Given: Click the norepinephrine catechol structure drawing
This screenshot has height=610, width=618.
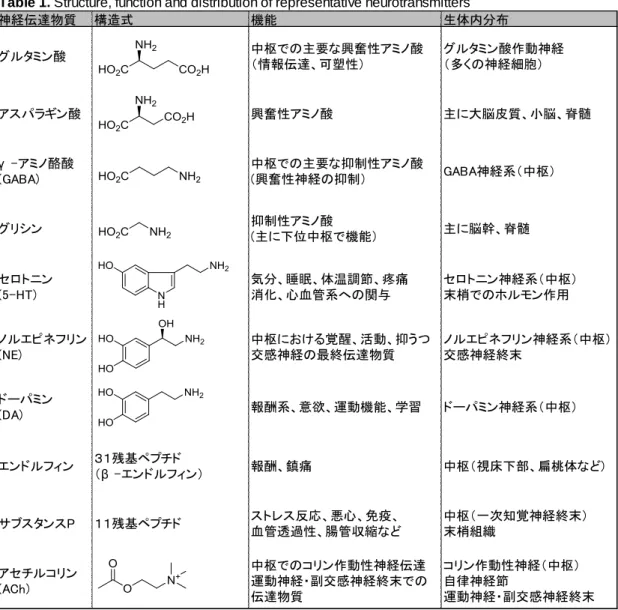Looking at the screenshot, I should coord(151,346).
